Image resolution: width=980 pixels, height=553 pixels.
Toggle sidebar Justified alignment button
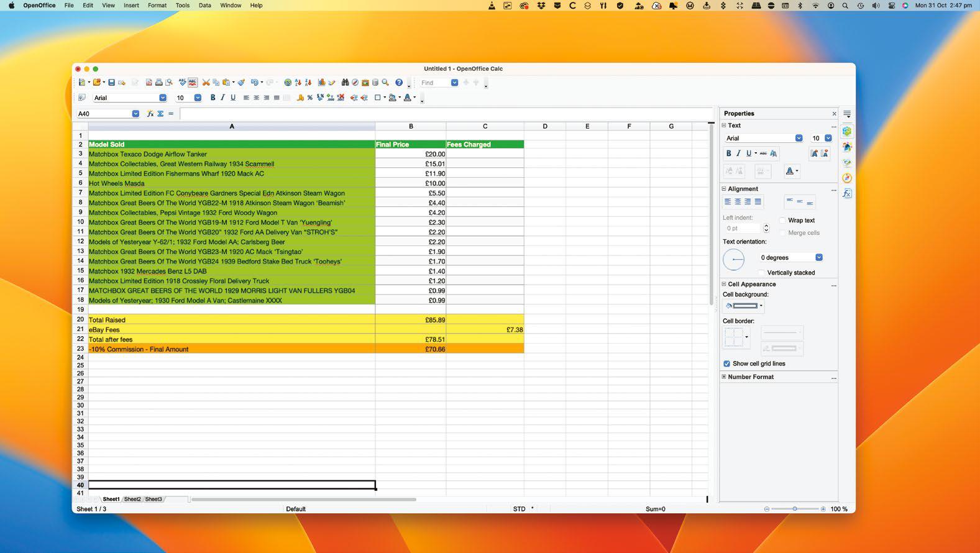[x=758, y=201]
